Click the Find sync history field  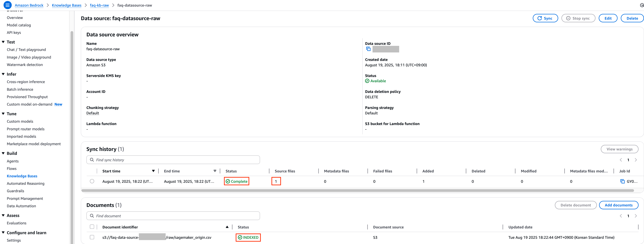175,160
